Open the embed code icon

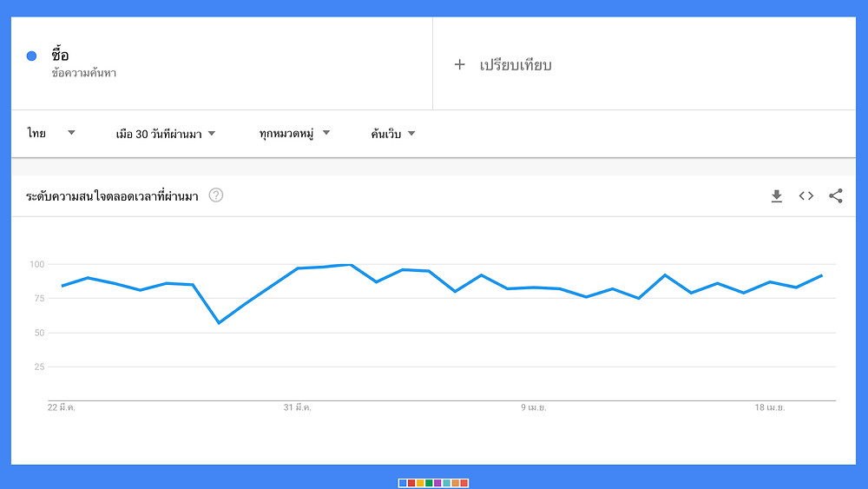(x=806, y=196)
